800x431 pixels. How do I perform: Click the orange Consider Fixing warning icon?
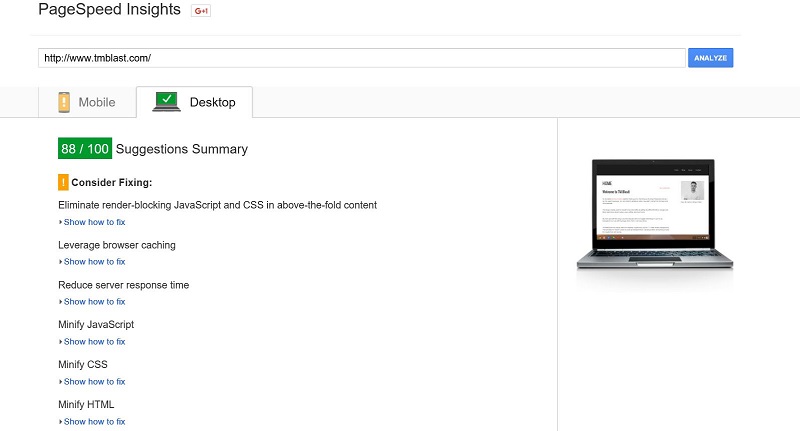(x=63, y=182)
